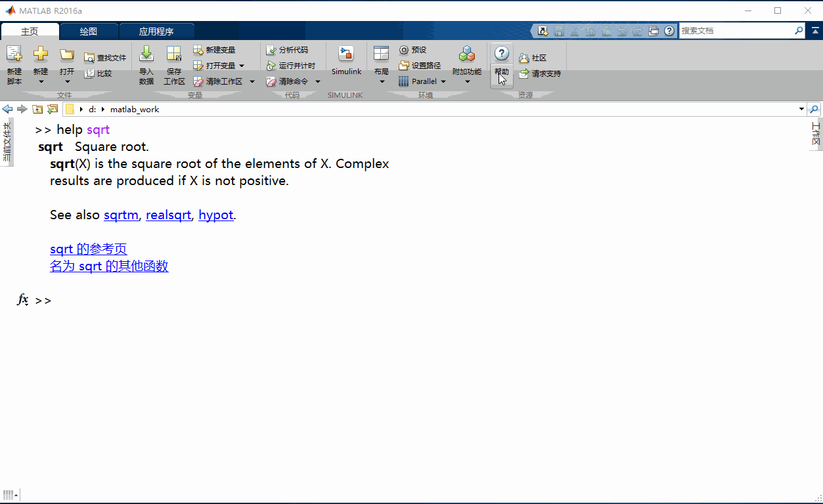The image size is (823, 504).
Task: Click 比较 (Compare) tool
Action: (98, 73)
